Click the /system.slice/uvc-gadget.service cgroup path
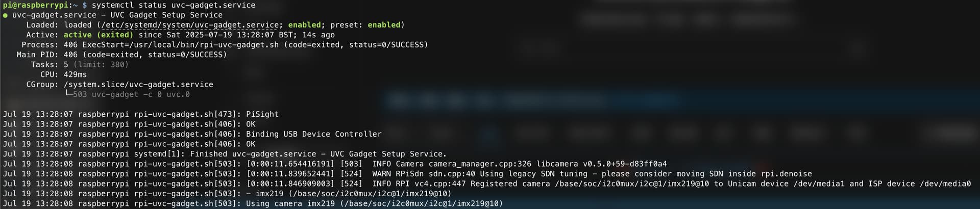This screenshot has height=209, width=980. tap(138, 85)
